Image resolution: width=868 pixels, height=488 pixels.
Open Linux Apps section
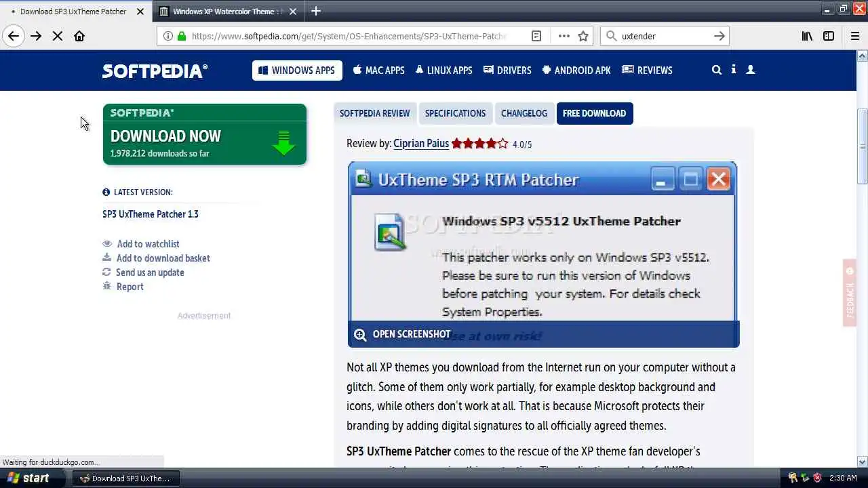(444, 70)
